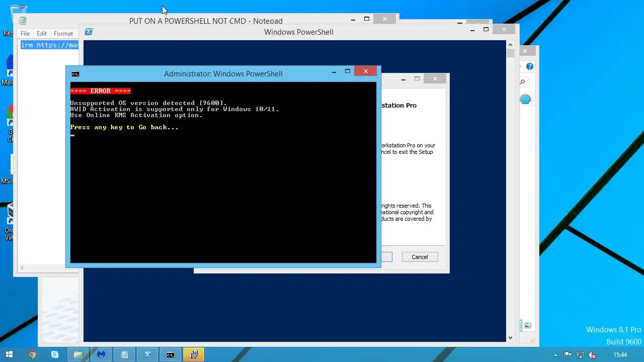644x362 pixels.
Task: Open the Edit menu in Notepad
Action: click(42, 34)
